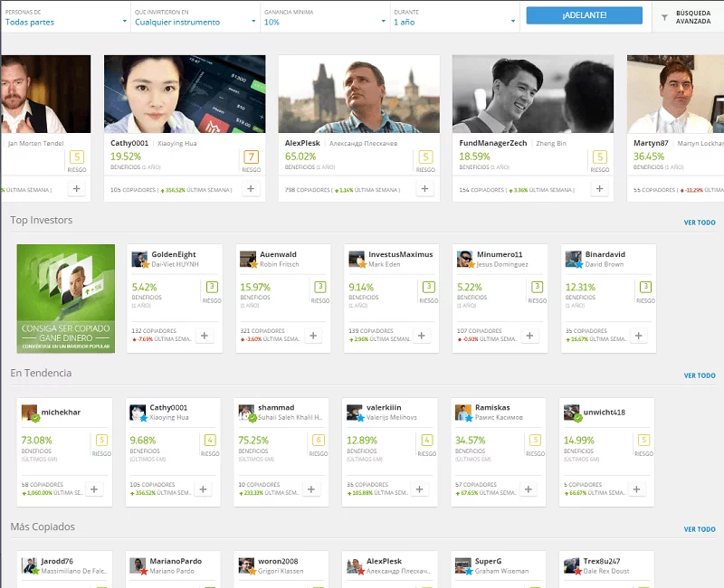Viewport: 724px width, 588px height.
Task: Open Cathy0001 featured profile photo
Action: (x=185, y=94)
